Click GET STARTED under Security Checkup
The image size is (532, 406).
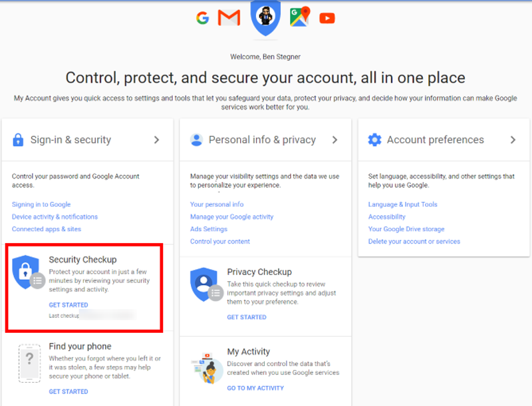pos(68,304)
